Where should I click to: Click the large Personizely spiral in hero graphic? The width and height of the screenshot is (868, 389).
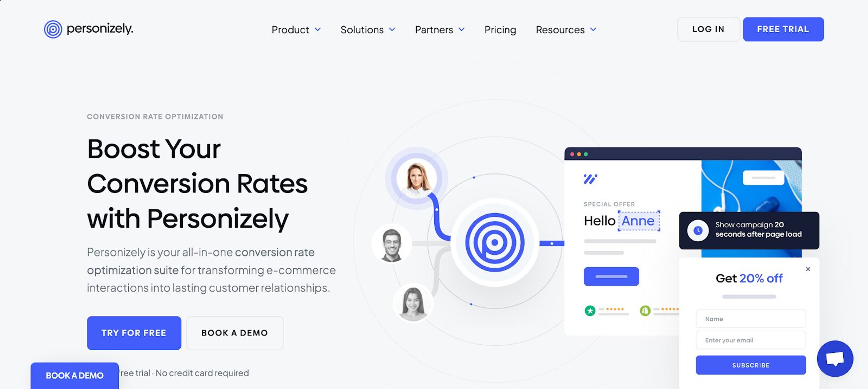[x=495, y=242]
